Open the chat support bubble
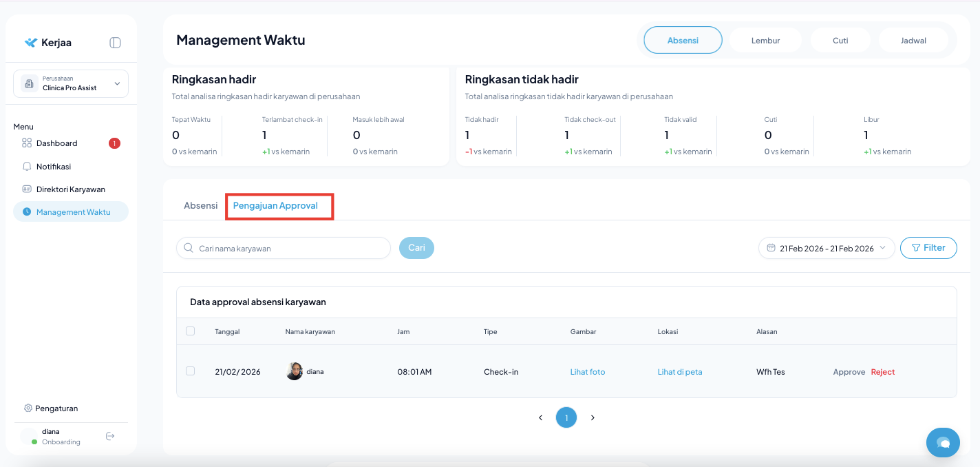This screenshot has height=467, width=980. pos(943,442)
